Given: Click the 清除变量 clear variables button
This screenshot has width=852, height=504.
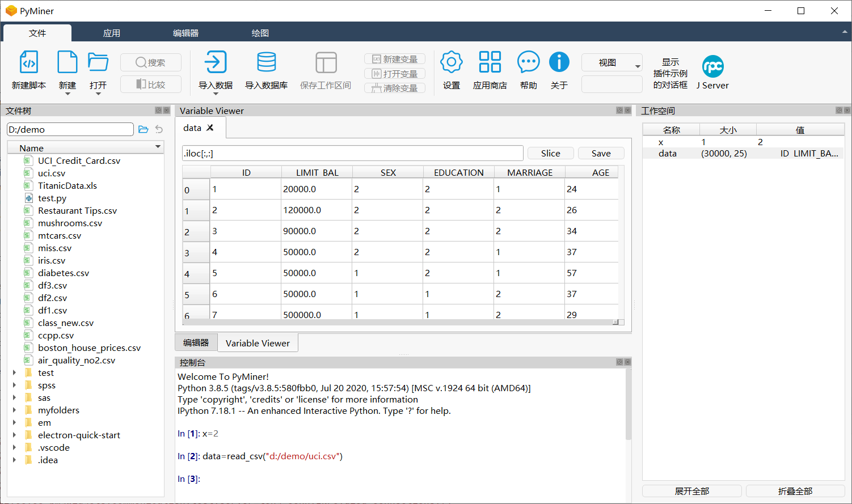Looking at the screenshot, I should tap(395, 88).
